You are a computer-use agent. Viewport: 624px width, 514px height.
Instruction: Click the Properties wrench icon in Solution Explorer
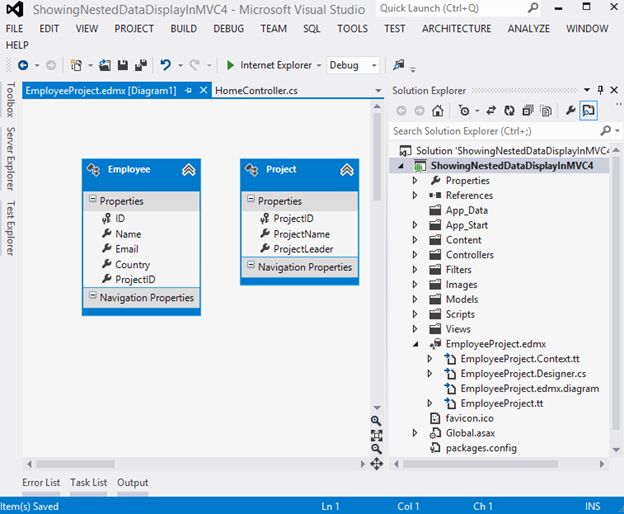(x=570, y=110)
